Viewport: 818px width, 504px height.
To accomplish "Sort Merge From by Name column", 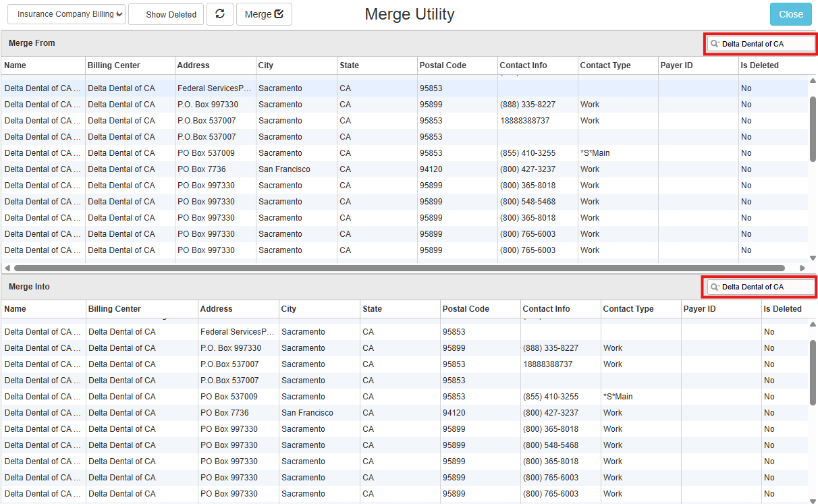I will click(43, 65).
